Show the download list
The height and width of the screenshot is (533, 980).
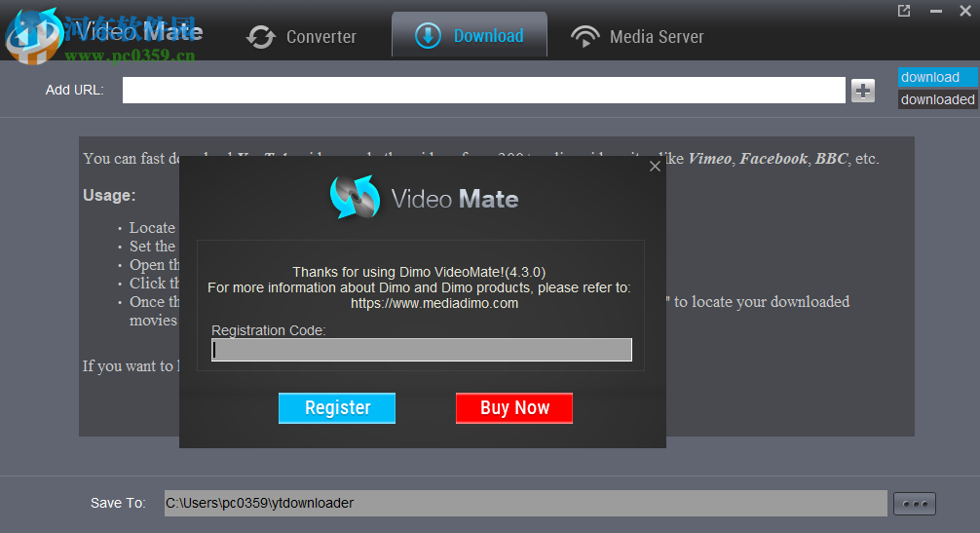point(937,77)
